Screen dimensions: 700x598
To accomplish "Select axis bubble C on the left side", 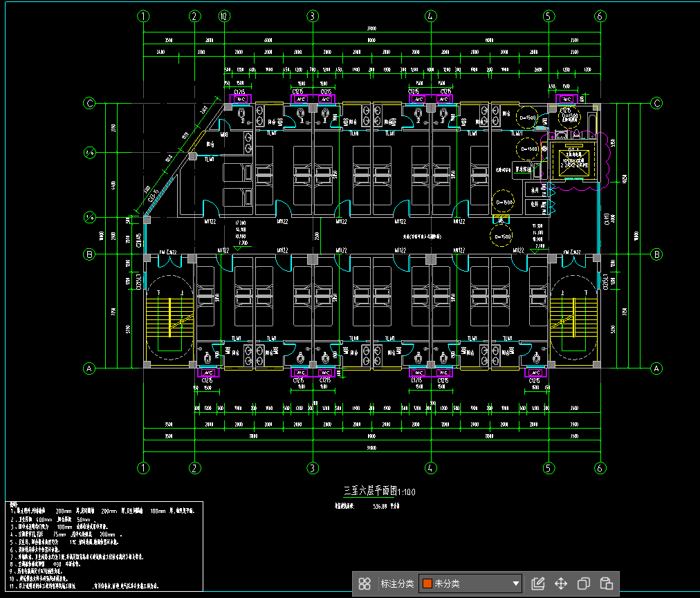I will tap(89, 104).
